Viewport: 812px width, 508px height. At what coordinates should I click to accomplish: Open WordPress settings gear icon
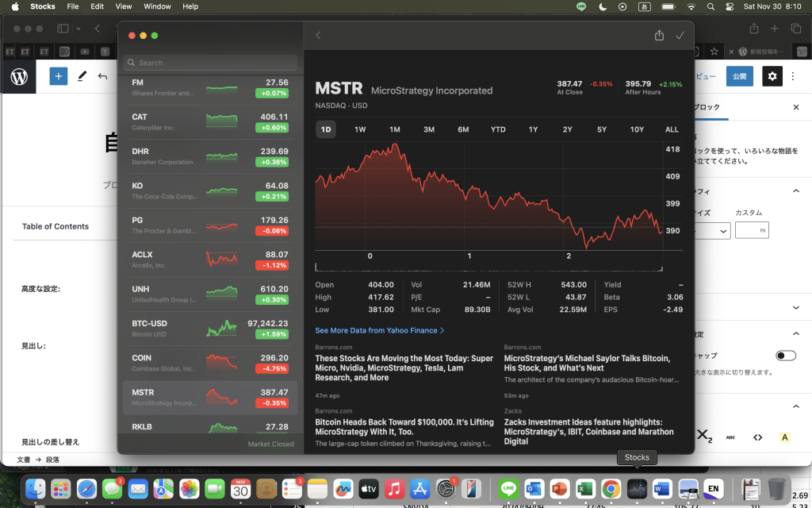click(x=772, y=76)
